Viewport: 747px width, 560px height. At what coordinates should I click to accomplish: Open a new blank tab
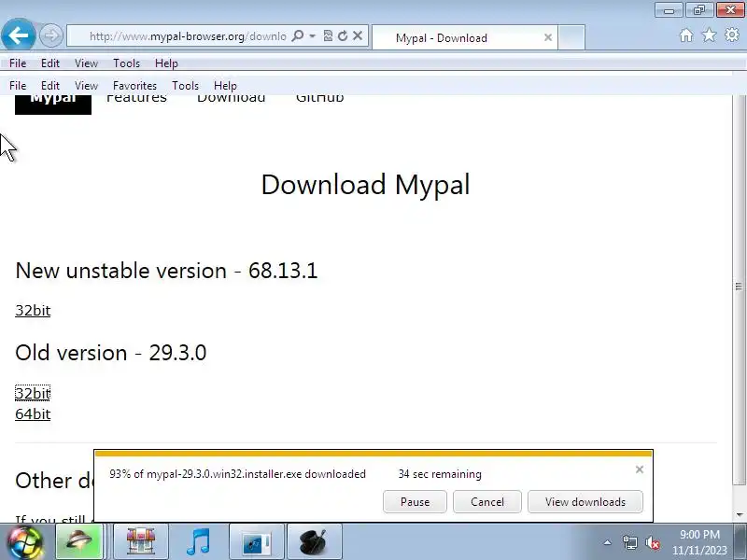pos(571,37)
